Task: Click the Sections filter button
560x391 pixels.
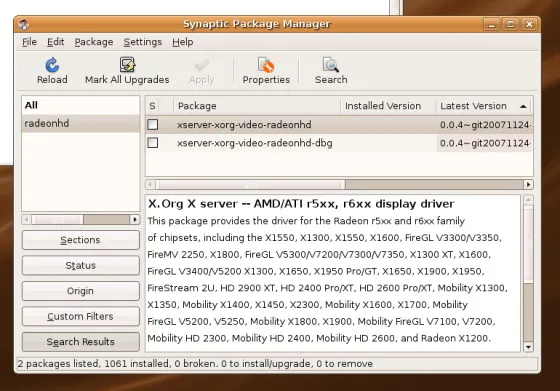Action: click(x=81, y=240)
